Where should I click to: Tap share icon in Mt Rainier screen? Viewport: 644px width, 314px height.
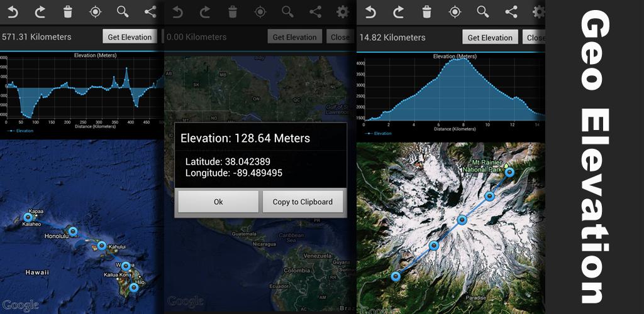tap(511, 12)
